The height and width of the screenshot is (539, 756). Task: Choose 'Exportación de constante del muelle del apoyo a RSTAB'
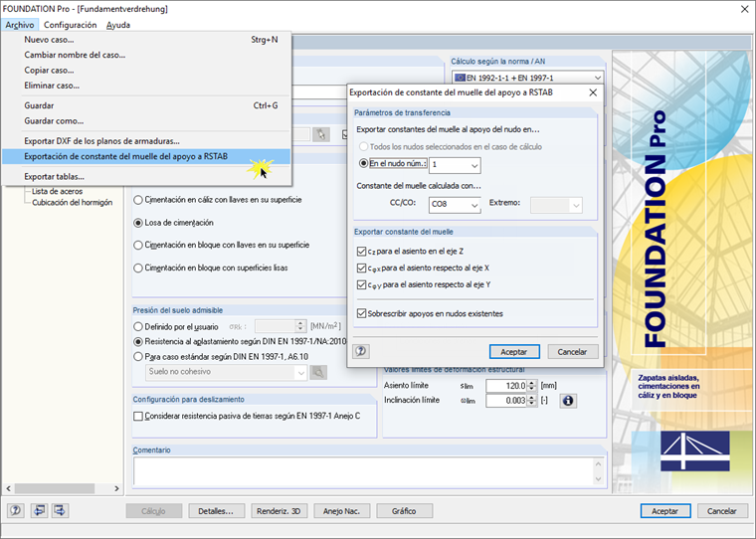pyautogui.click(x=146, y=157)
